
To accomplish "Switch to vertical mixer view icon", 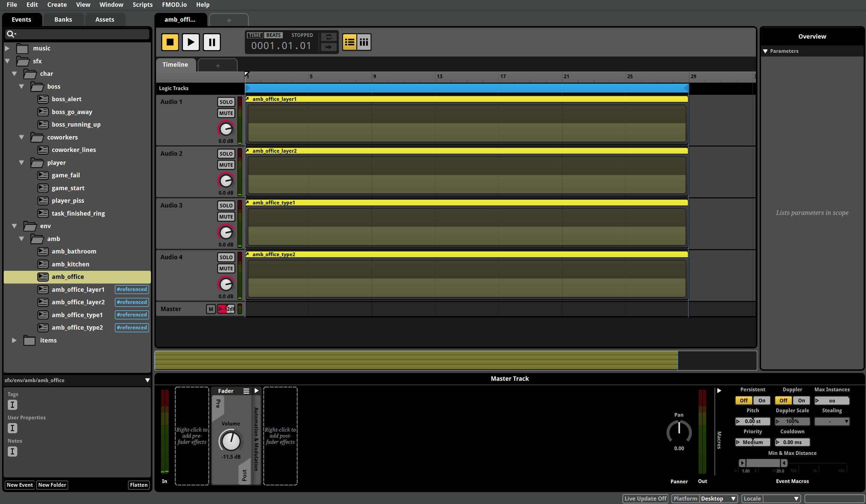I will (x=364, y=42).
